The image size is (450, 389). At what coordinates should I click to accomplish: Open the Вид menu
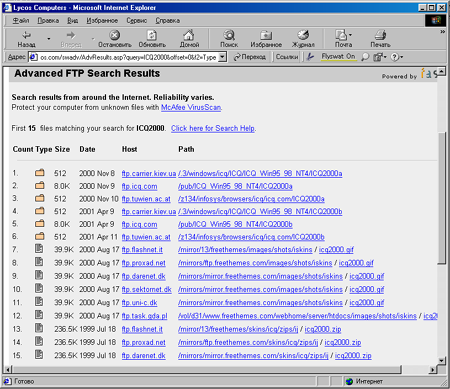tap(73, 21)
